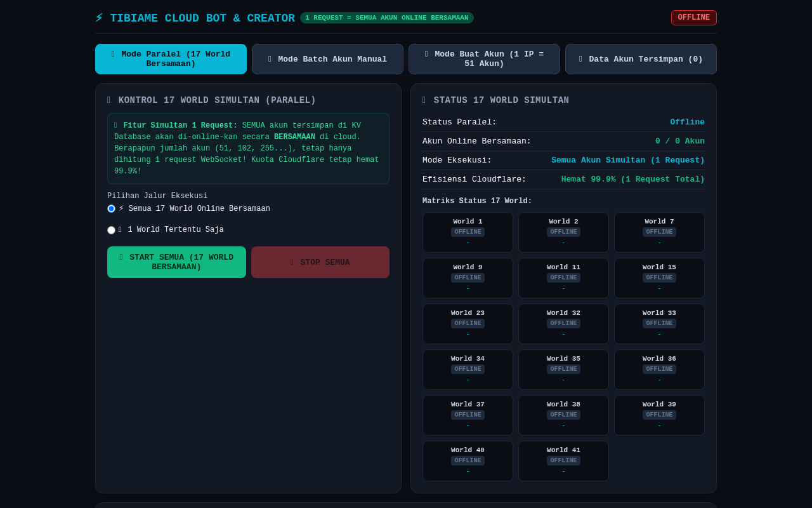The height and width of the screenshot is (508, 812).
Task: Click Semua Akun Simultan (1 Request) value
Action: (x=628, y=160)
